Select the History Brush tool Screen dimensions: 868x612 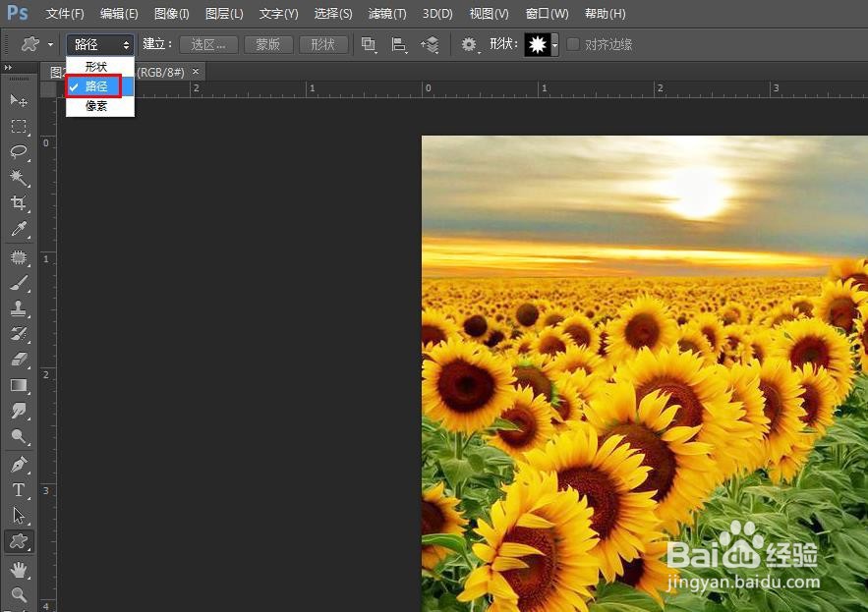tap(19, 334)
